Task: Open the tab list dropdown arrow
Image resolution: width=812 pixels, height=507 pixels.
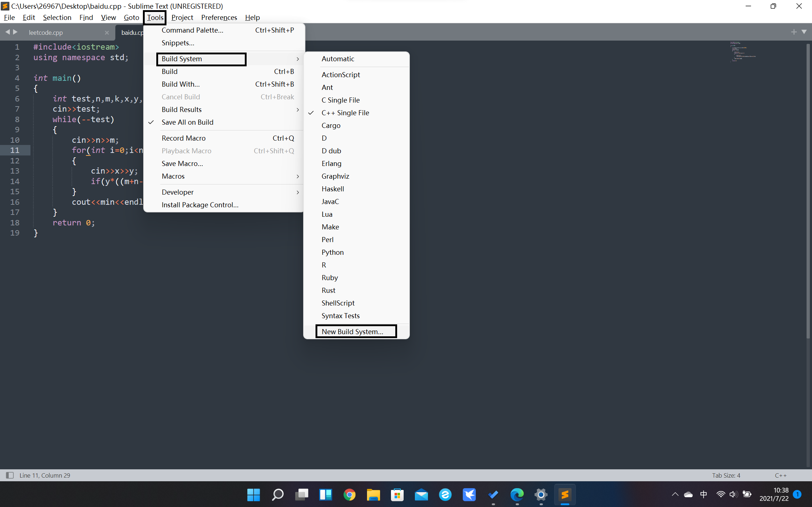Action: tap(804, 32)
